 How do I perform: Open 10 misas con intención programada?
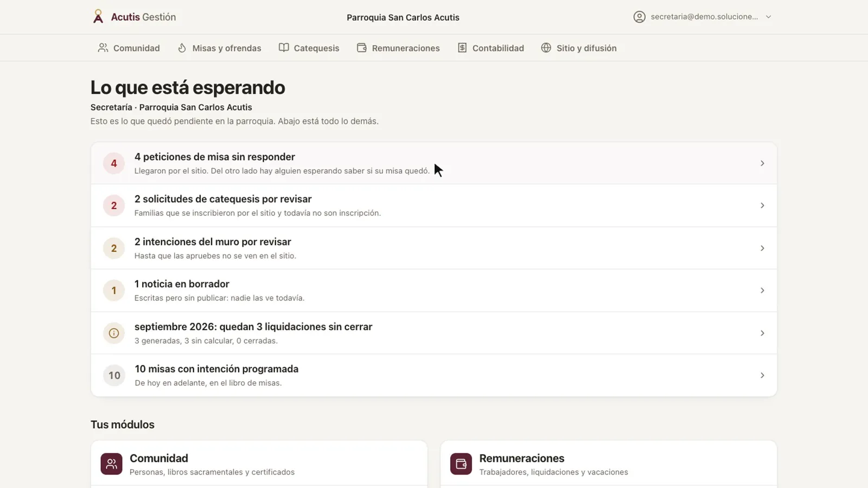434,375
